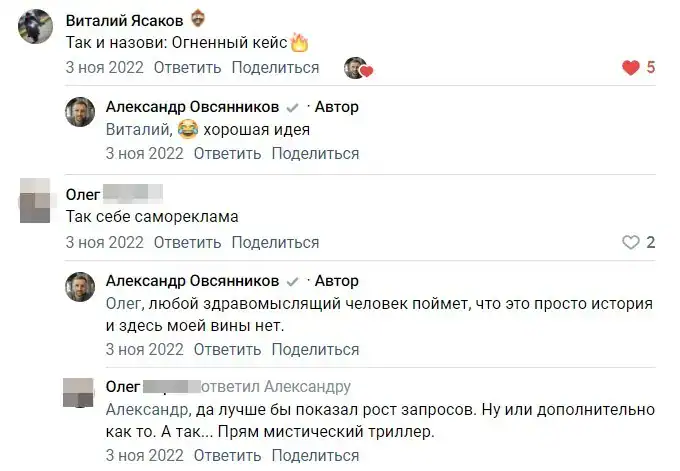Click verified checkmark in second Александр Овсянников reply

(x=293, y=281)
